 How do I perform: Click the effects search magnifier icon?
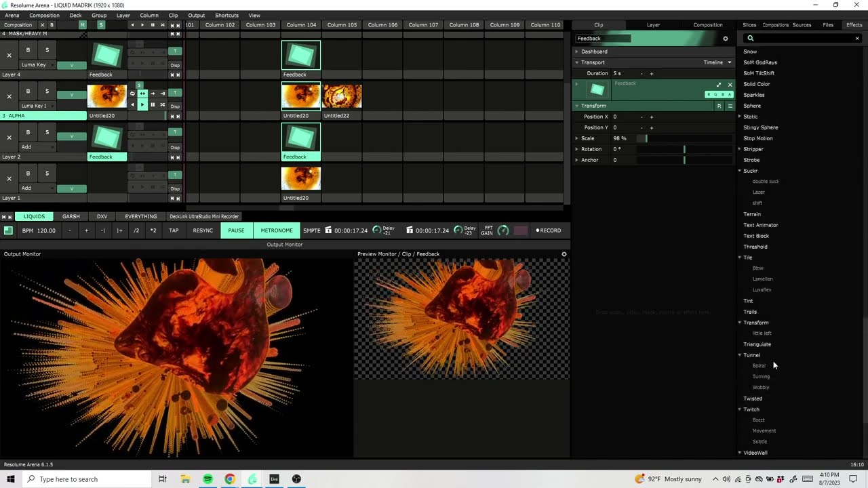click(x=750, y=39)
